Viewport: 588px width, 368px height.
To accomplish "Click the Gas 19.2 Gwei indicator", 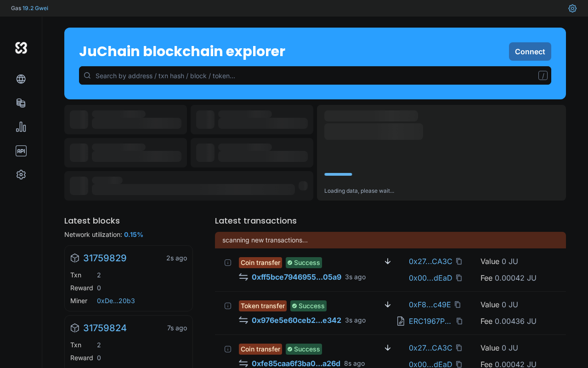I will click(29, 8).
